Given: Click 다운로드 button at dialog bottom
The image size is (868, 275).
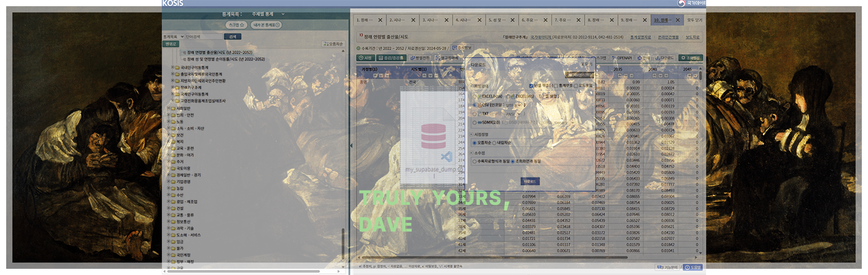Looking at the screenshot, I should coord(530,181).
